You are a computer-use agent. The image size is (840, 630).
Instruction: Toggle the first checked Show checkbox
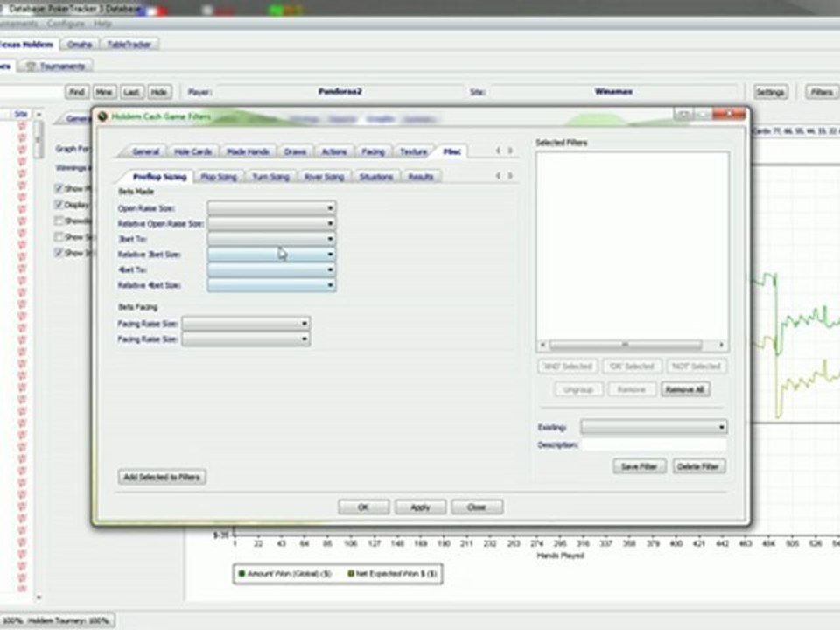pos(59,188)
